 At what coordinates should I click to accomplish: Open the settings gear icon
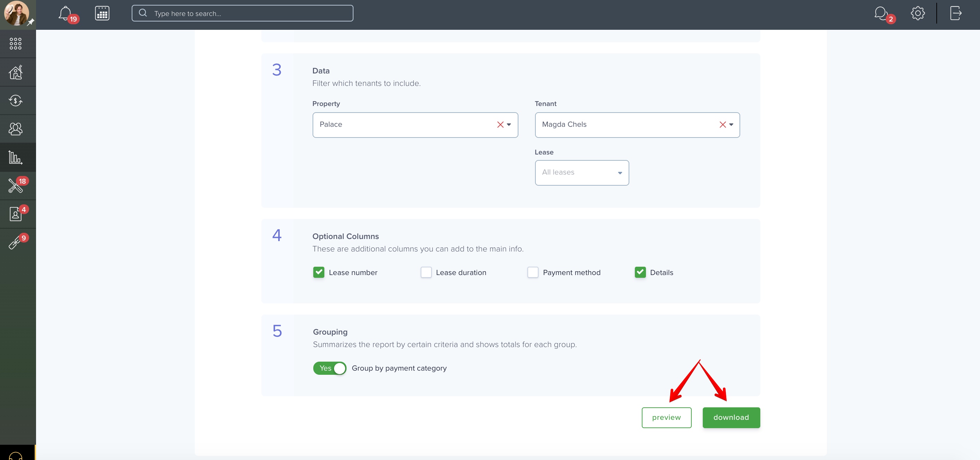918,13
